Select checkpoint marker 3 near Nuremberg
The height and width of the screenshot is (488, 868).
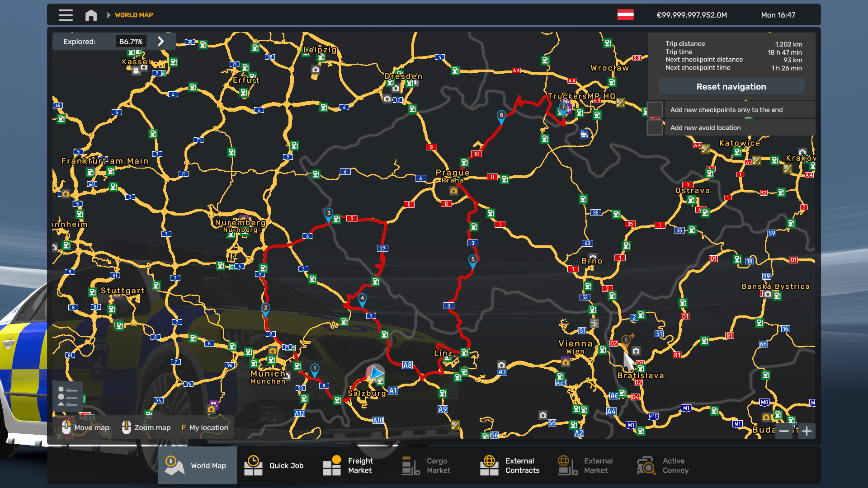[x=329, y=214]
